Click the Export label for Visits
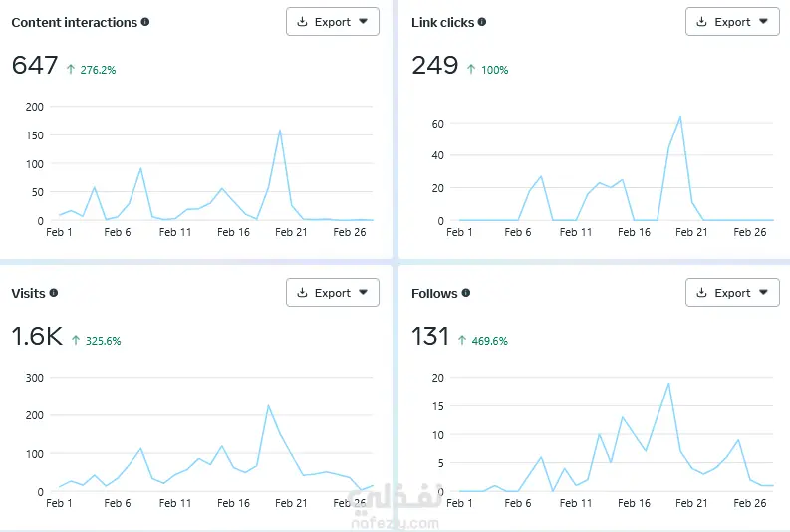 coord(333,293)
